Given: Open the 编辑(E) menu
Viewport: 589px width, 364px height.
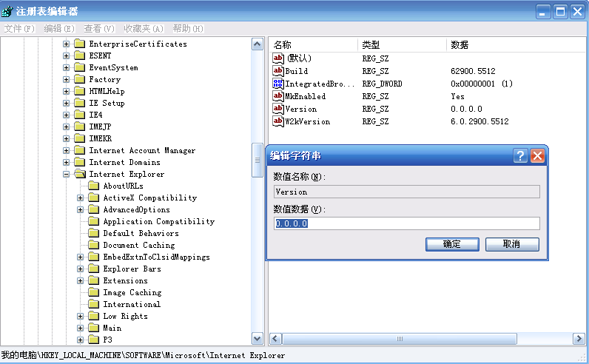Looking at the screenshot, I should [x=59, y=29].
